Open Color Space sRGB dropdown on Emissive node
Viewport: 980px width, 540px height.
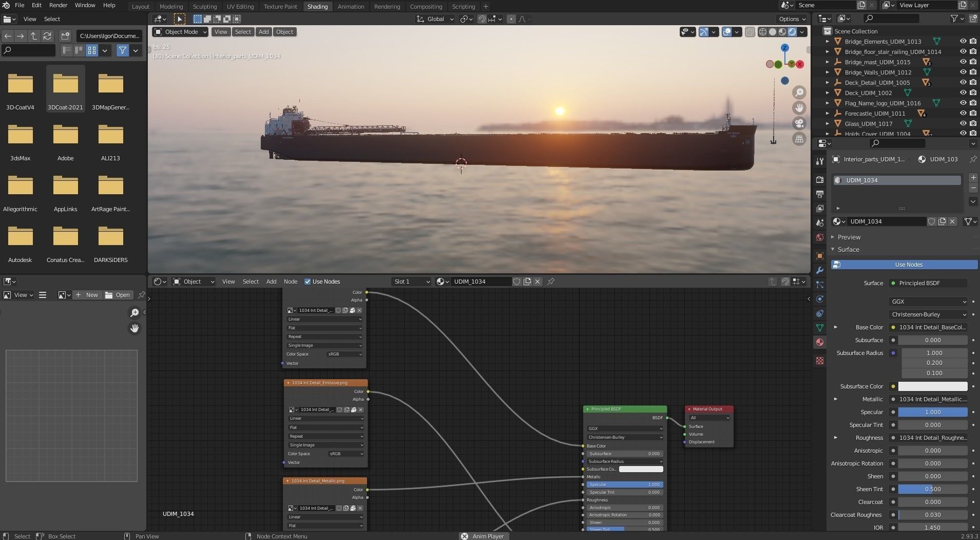tap(346, 454)
